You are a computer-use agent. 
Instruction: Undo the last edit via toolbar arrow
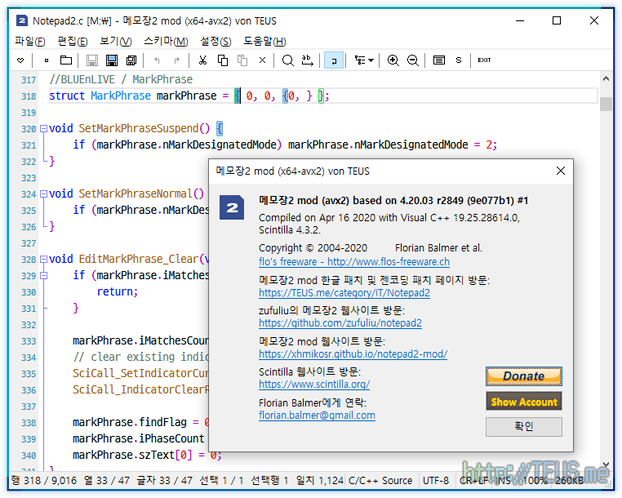click(x=157, y=60)
